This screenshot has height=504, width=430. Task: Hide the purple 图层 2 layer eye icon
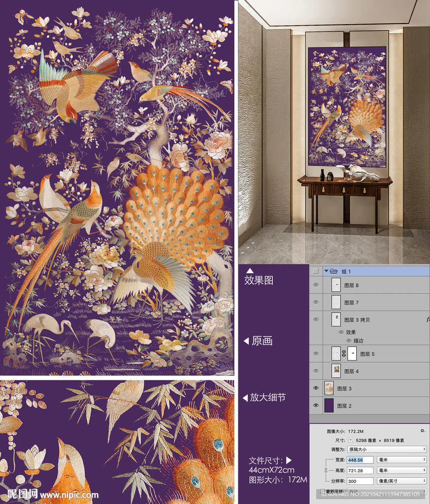point(316,406)
